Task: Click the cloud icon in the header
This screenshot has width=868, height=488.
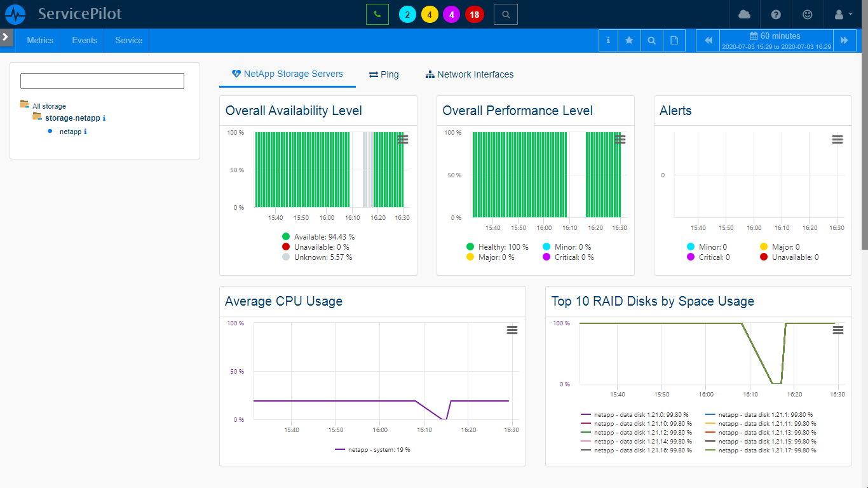Action: pyautogui.click(x=744, y=14)
